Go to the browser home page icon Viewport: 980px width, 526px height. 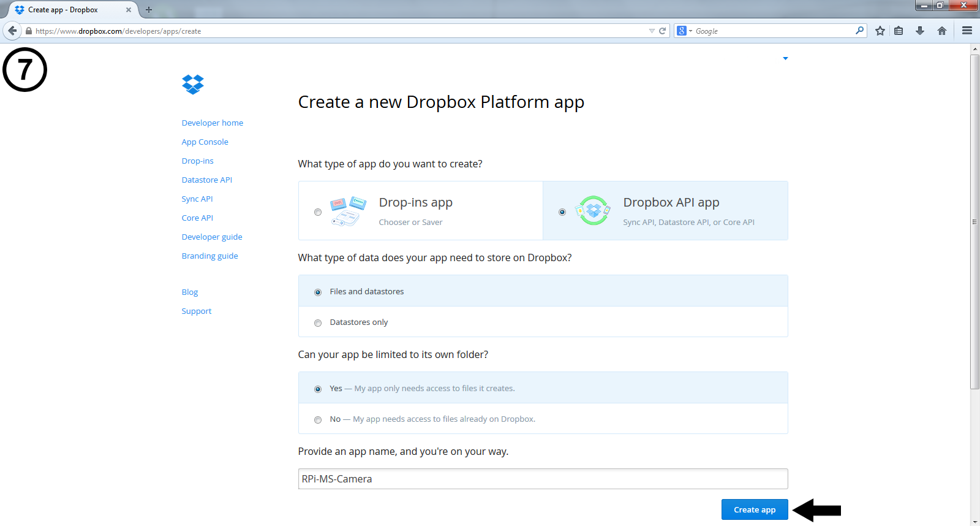[942, 31]
